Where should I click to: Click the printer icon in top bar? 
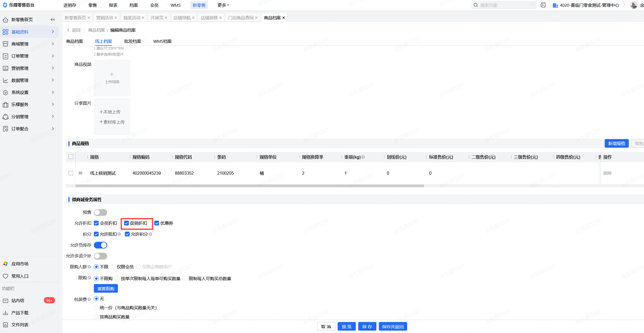tap(543, 5)
